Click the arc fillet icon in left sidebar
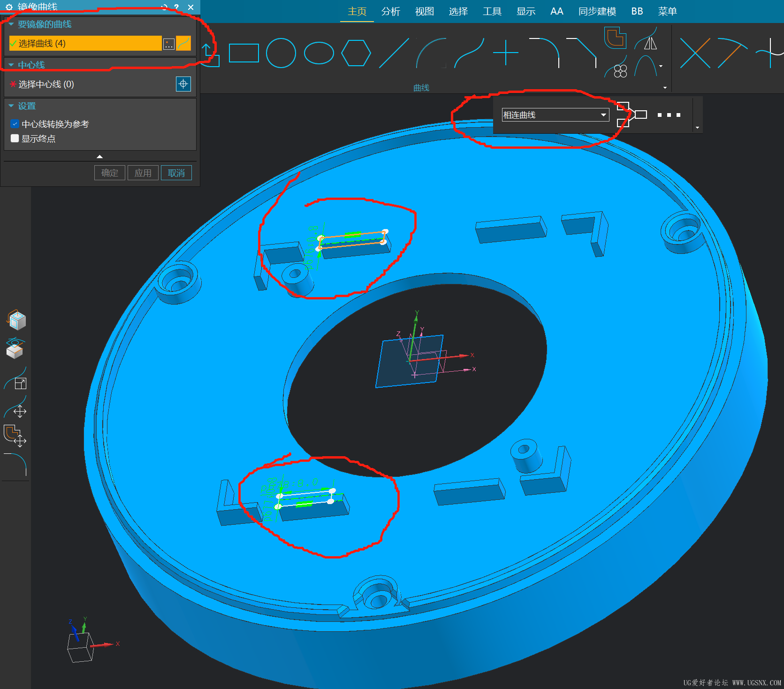The image size is (784, 689). 15,465
